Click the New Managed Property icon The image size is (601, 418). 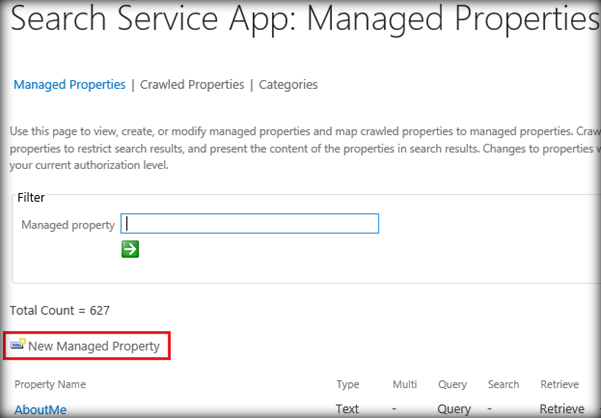click(18, 345)
